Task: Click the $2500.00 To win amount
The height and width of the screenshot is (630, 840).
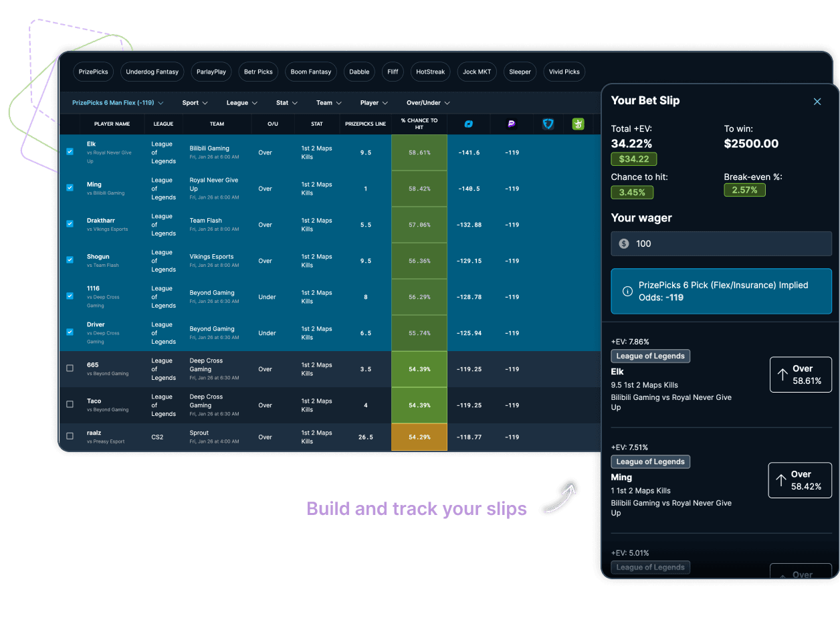Action: [751, 143]
